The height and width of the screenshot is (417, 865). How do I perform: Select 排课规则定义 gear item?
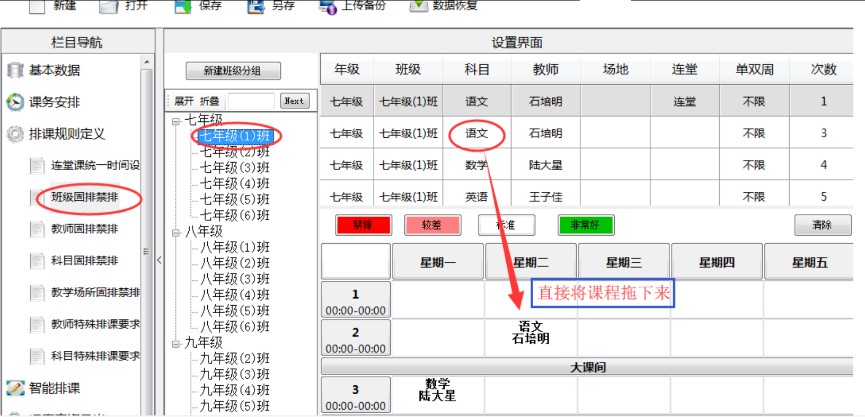(x=66, y=134)
